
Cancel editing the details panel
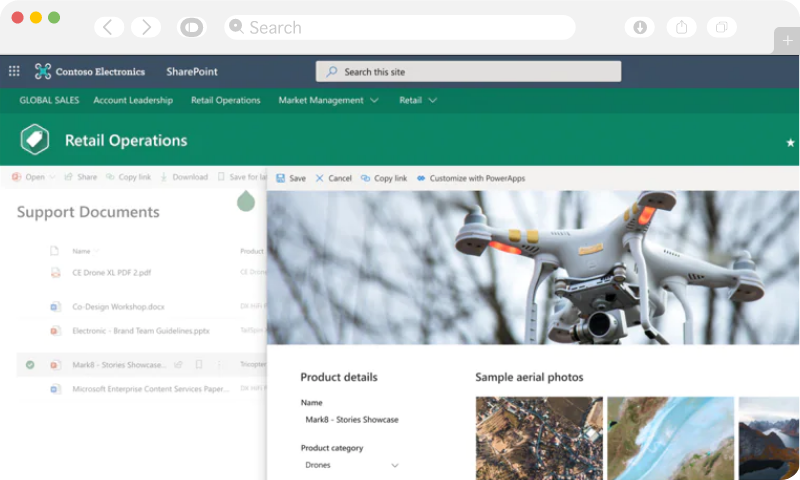tap(333, 178)
